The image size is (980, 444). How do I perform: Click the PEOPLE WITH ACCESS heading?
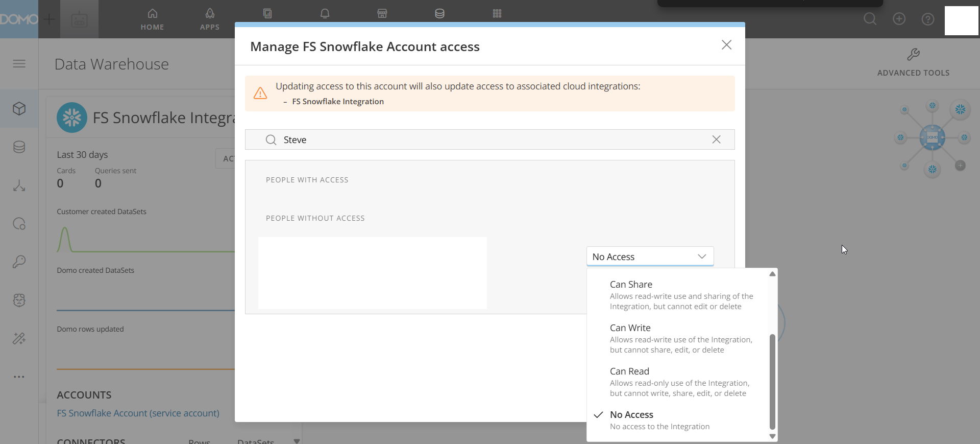(x=307, y=180)
